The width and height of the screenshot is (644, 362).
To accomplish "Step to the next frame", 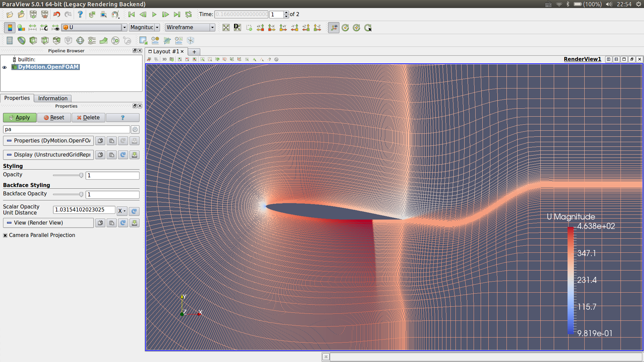I will pos(165,14).
